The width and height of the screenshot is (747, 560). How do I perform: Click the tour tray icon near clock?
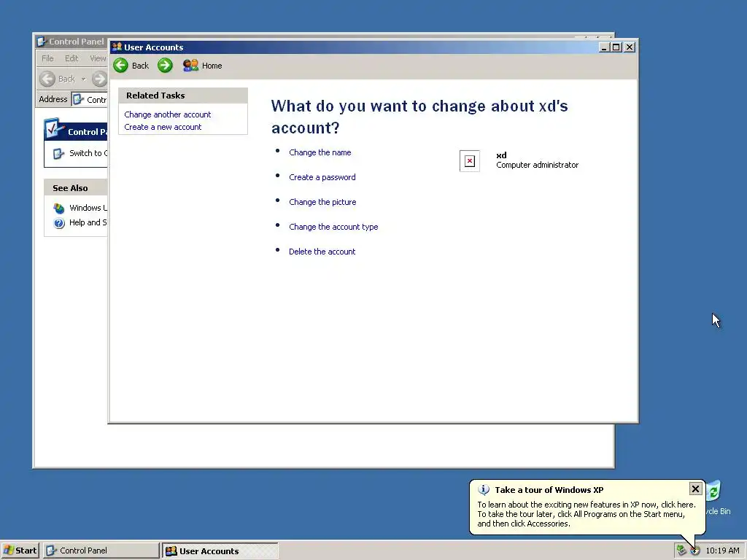[x=695, y=551]
